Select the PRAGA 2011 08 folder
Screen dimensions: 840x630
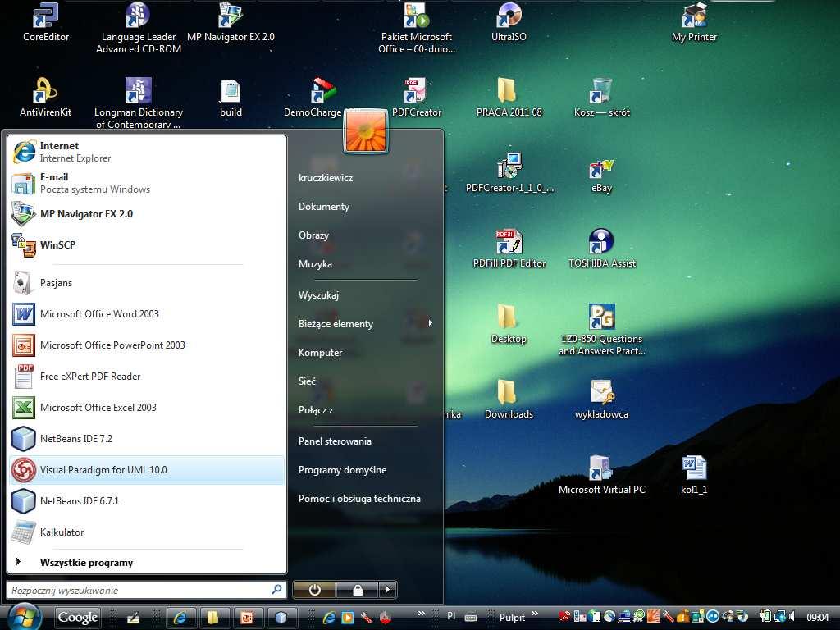click(509, 98)
